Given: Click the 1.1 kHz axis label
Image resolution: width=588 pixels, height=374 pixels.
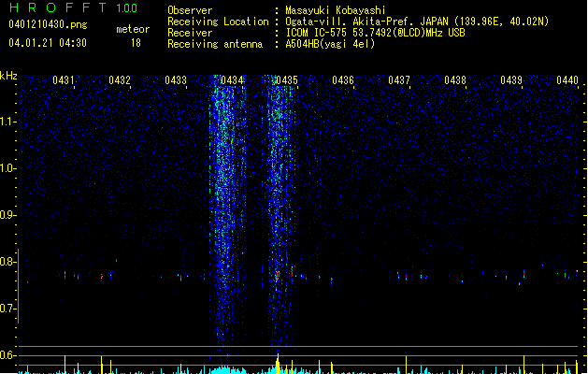Looking at the screenshot, I should (x=7, y=122).
